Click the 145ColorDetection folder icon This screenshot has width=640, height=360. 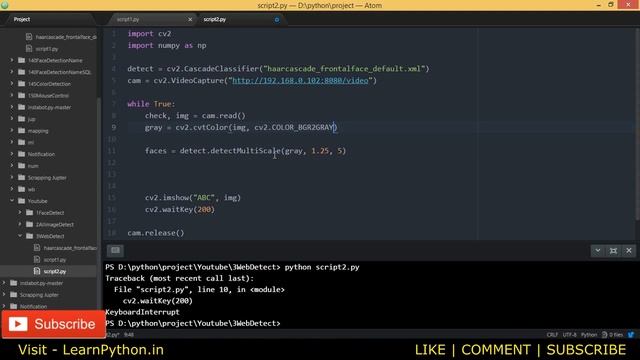(22, 84)
